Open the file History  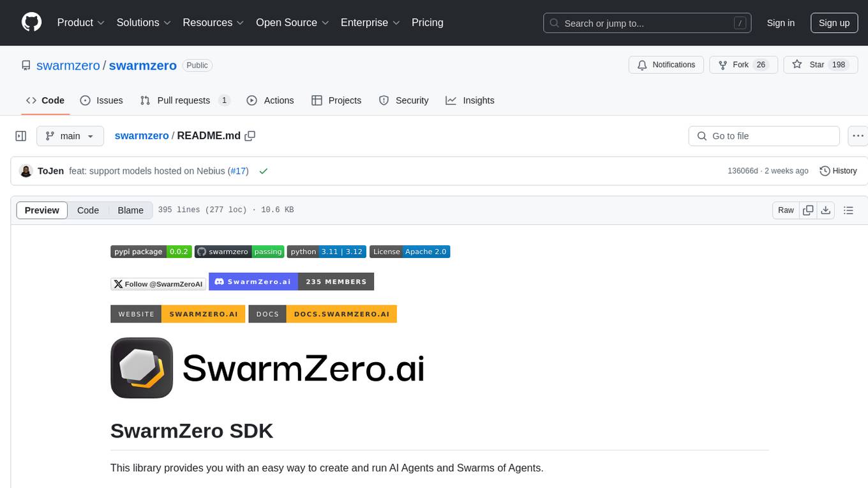[838, 171]
